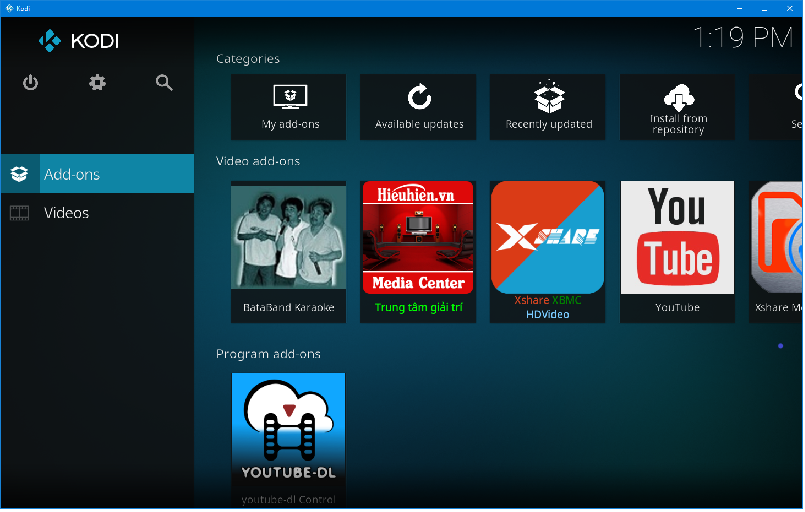Image resolution: width=805 pixels, height=512 pixels.
Task: Open the youtube-dl Control program add-on
Action: point(288,440)
